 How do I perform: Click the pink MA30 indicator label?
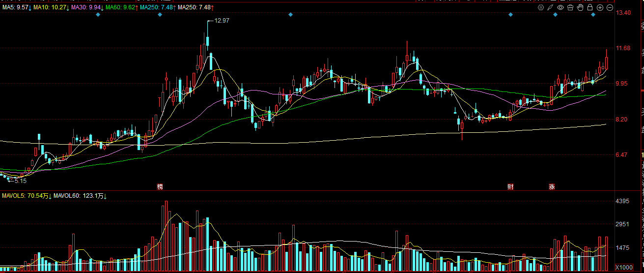point(87,8)
